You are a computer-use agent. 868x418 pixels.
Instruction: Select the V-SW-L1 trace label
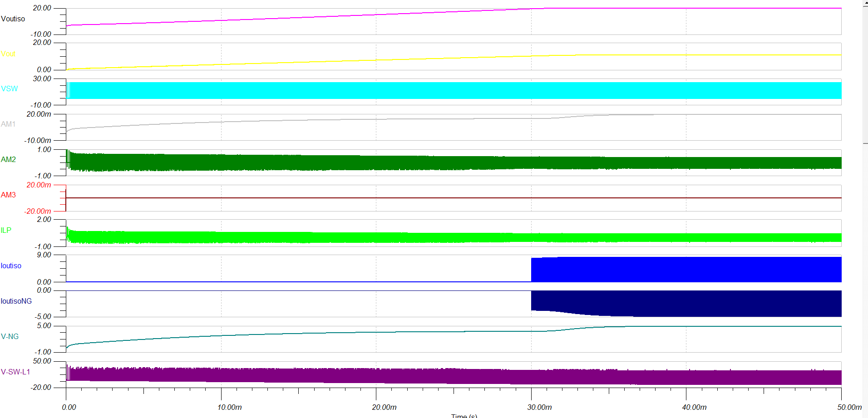pyautogui.click(x=15, y=372)
